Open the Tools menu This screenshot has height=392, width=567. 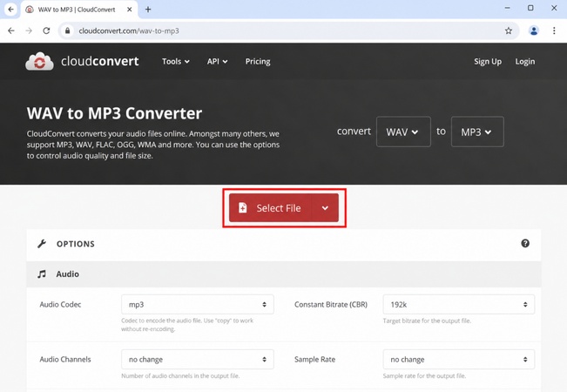click(175, 62)
